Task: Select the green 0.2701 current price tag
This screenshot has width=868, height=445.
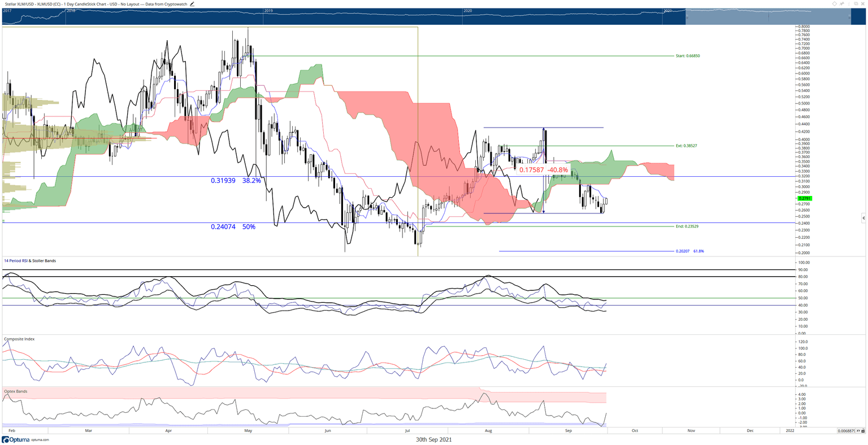Action: click(804, 199)
